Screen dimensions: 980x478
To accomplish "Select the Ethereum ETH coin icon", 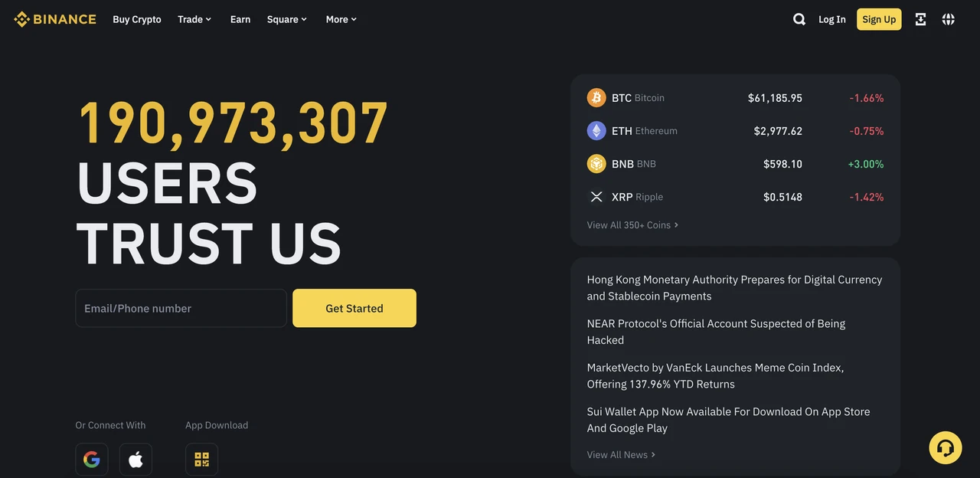I will click(596, 131).
